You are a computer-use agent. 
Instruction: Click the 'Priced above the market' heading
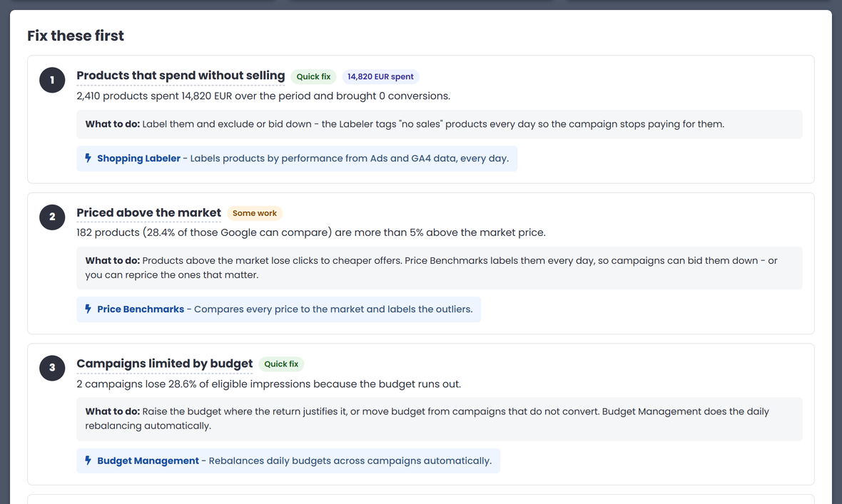tap(148, 212)
